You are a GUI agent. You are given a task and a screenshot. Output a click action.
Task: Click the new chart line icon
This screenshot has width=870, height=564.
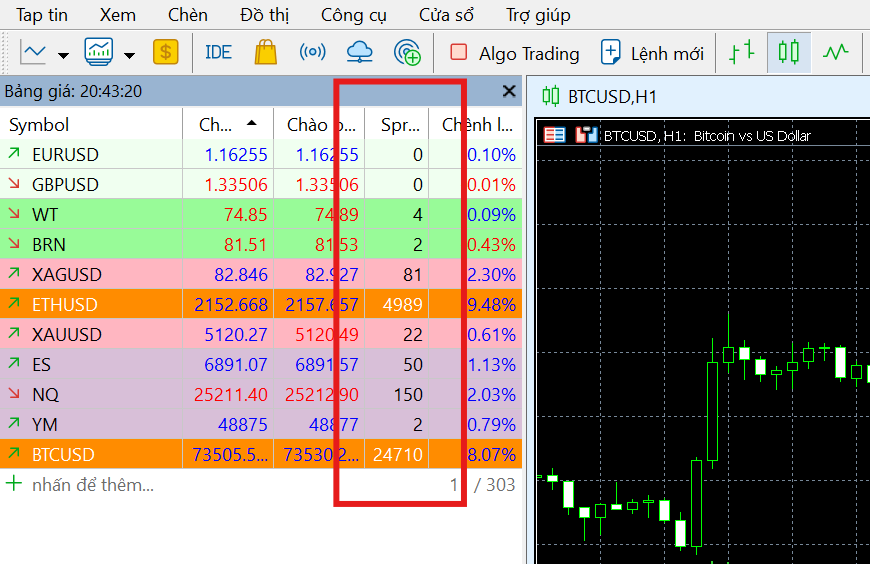(x=33, y=53)
